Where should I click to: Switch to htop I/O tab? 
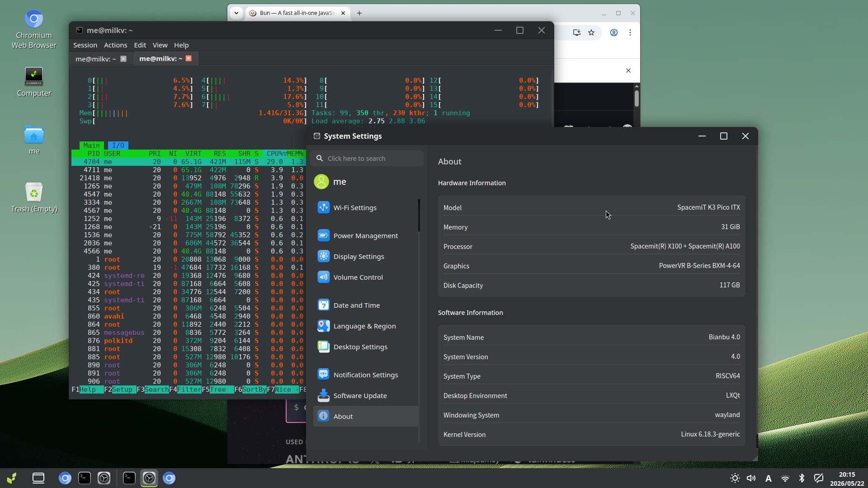[x=118, y=145]
